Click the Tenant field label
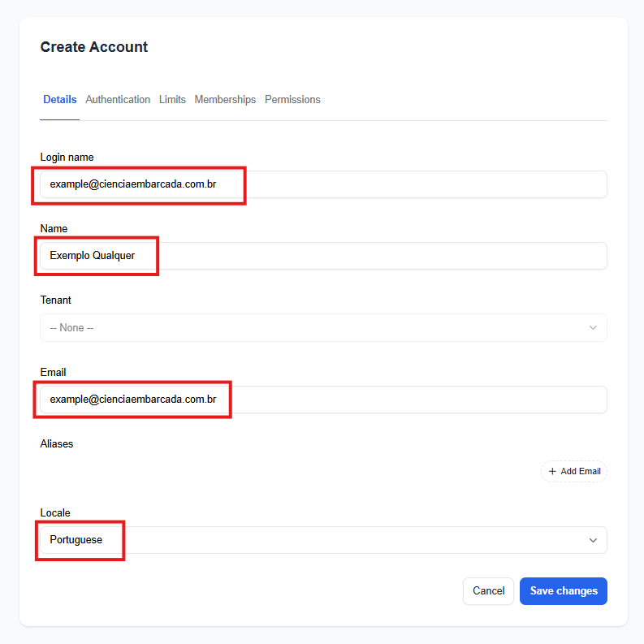 [56, 300]
